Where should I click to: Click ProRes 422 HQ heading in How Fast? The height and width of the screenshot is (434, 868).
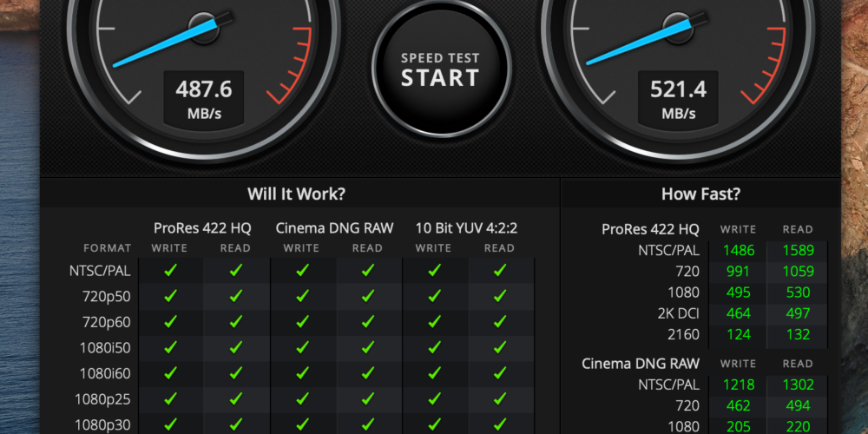pos(650,229)
